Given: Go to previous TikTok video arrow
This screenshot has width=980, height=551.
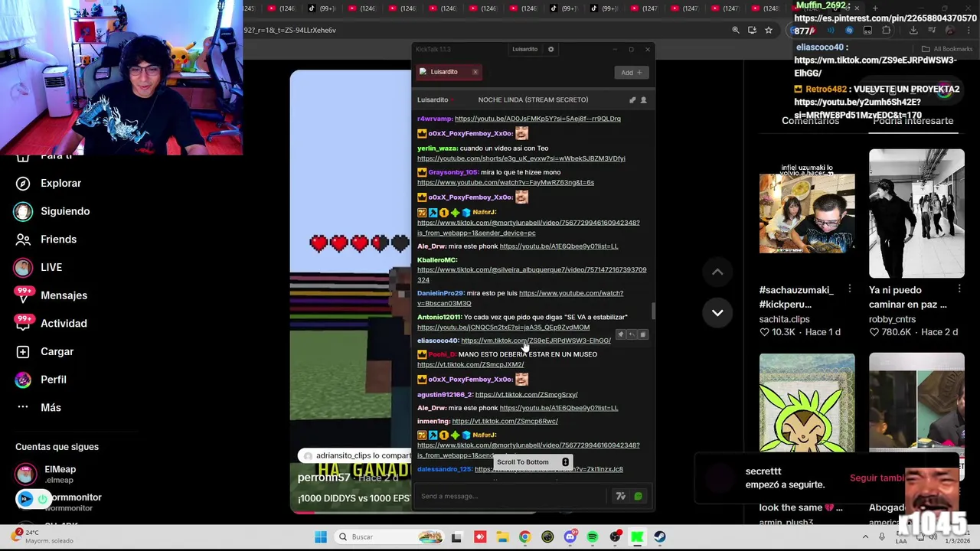Looking at the screenshot, I should pos(717,272).
